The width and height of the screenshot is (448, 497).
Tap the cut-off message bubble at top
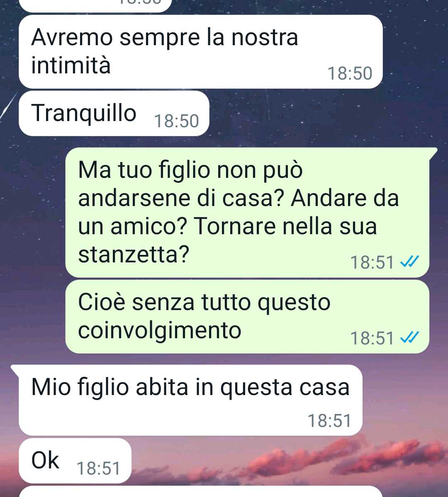[95, 6]
